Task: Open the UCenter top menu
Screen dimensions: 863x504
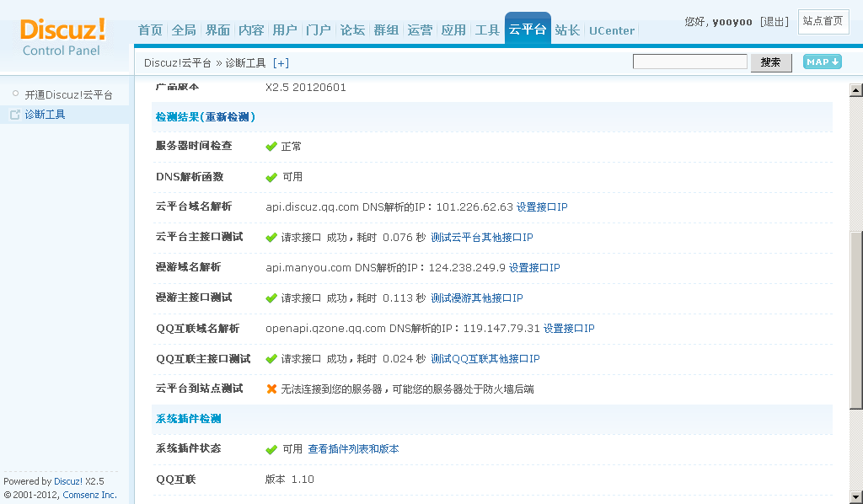Action: click(x=612, y=31)
